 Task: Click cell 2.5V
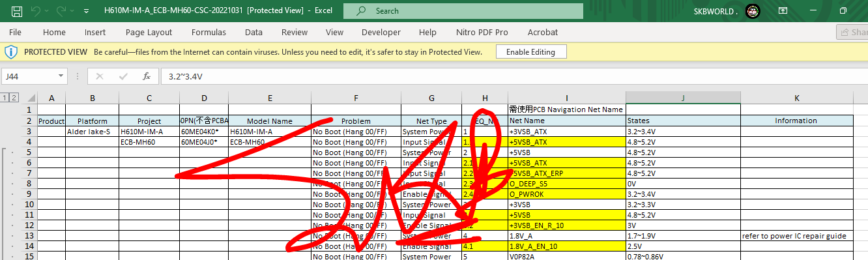[683, 246]
